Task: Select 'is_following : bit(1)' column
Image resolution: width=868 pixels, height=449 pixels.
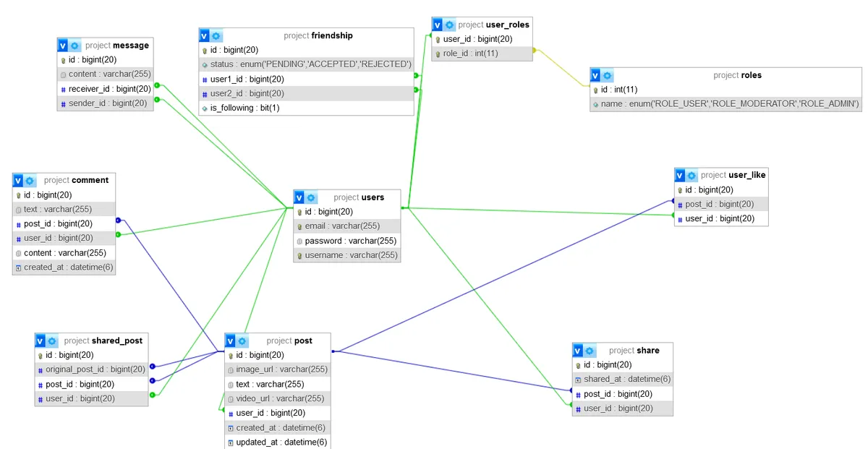Action: [307, 108]
